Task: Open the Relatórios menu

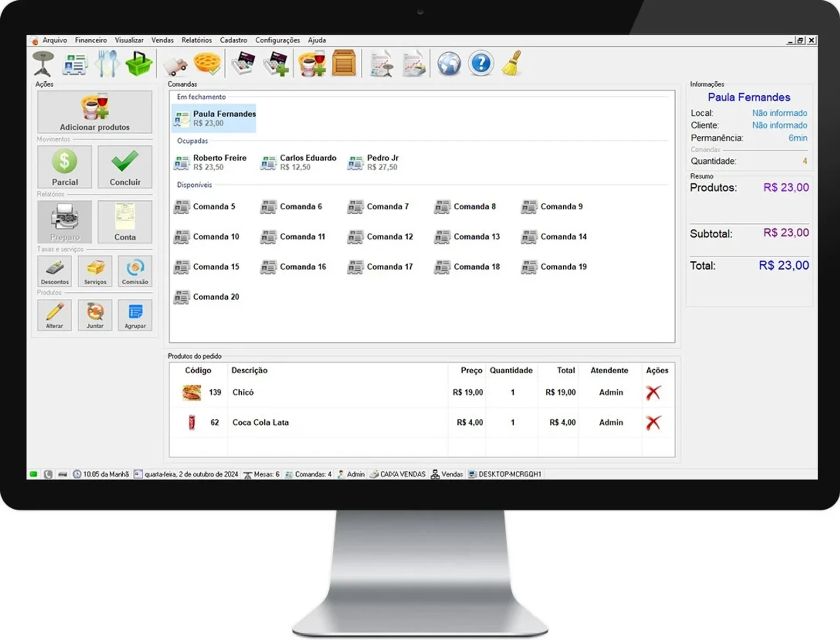Action: pos(197,40)
